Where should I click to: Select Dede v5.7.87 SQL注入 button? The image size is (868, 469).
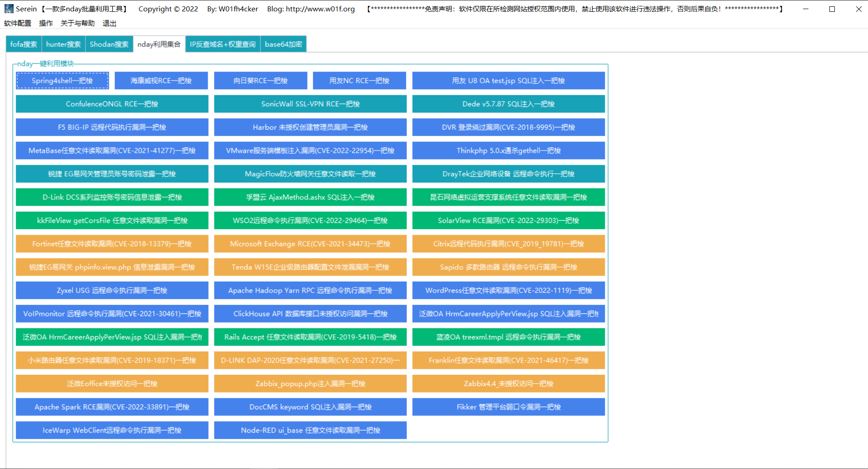[x=509, y=104]
